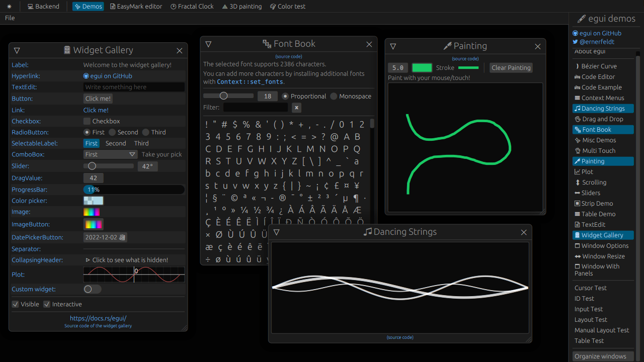Open the green stroke color swatch
The width and height of the screenshot is (644, 362).
click(x=422, y=68)
